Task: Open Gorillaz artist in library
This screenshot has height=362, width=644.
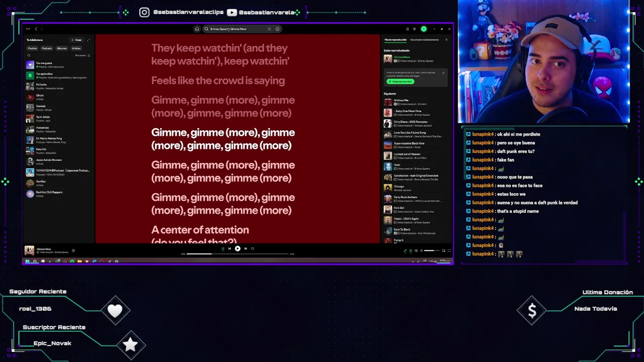Action: tap(59, 183)
